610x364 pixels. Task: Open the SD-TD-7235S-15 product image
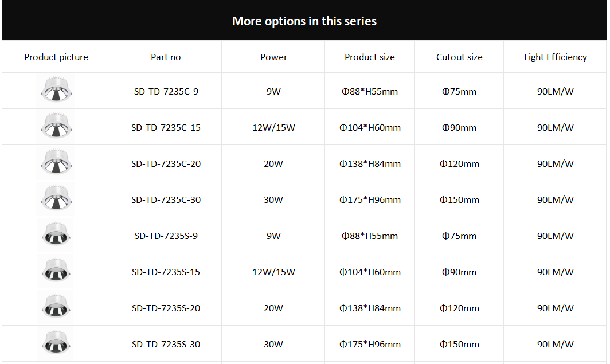point(56,271)
